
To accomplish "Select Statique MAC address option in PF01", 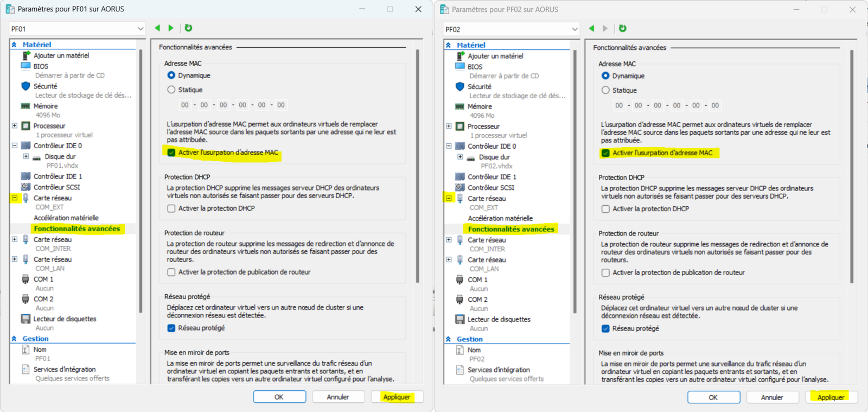I will click(x=171, y=90).
